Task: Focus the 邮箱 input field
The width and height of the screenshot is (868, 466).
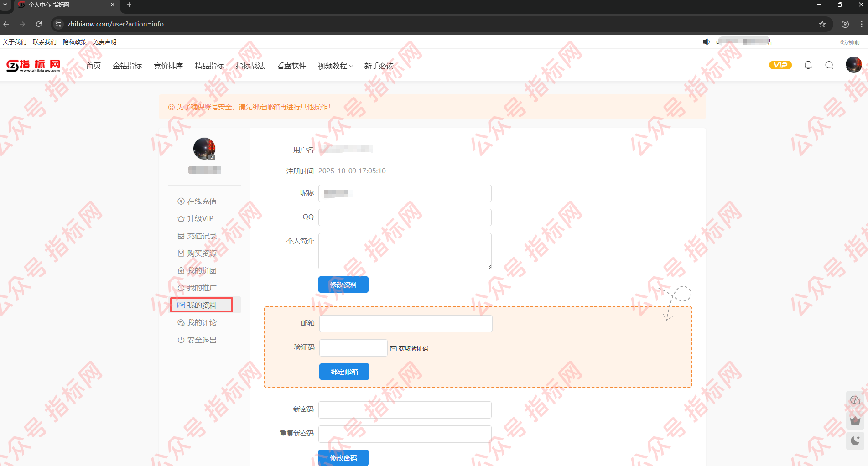Action: pos(405,324)
